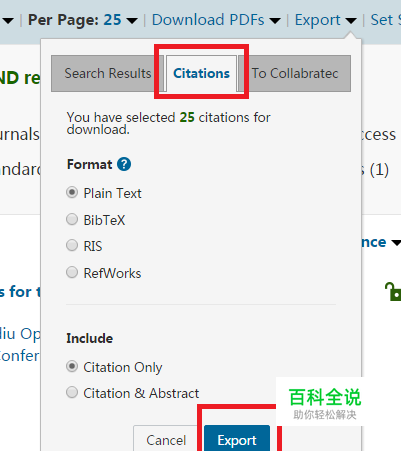Screen dimensions: 401x451
Task: Click the dropdown arrow beside Per Page
Action: point(132,21)
